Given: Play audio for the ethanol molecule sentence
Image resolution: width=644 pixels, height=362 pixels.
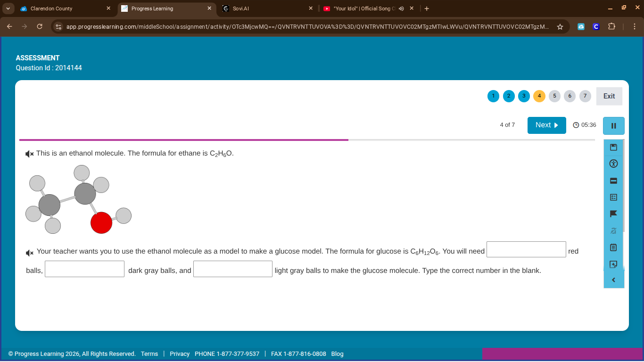Looking at the screenshot, I should pyautogui.click(x=30, y=154).
